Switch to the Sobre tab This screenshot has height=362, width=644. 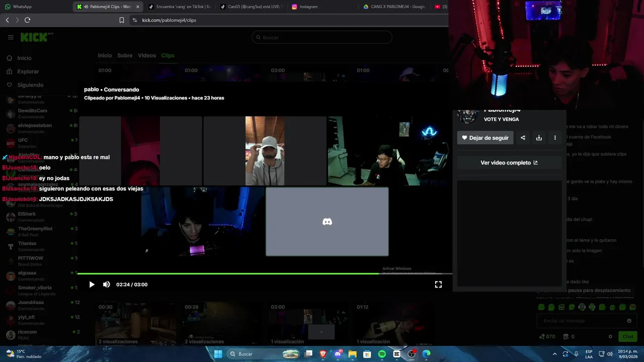(125, 55)
